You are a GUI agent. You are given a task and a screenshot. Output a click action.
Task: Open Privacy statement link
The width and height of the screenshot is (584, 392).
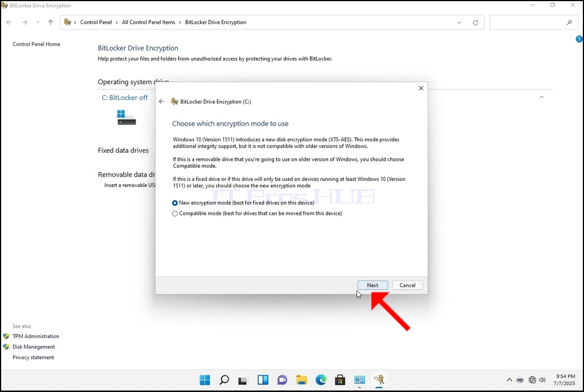tap(33, 357)
